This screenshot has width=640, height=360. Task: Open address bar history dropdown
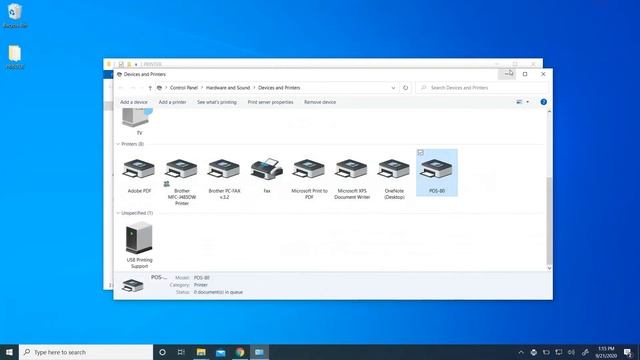(393, 88)
